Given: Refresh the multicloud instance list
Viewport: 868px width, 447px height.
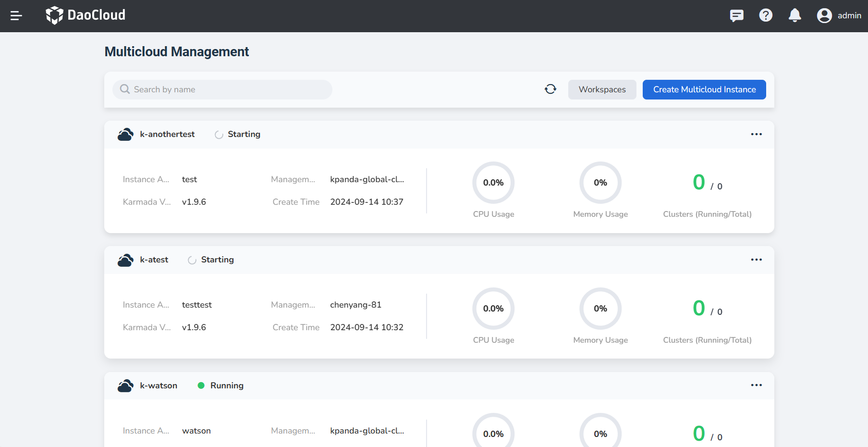Looking at the screenshot, I should tap(550, 89).
